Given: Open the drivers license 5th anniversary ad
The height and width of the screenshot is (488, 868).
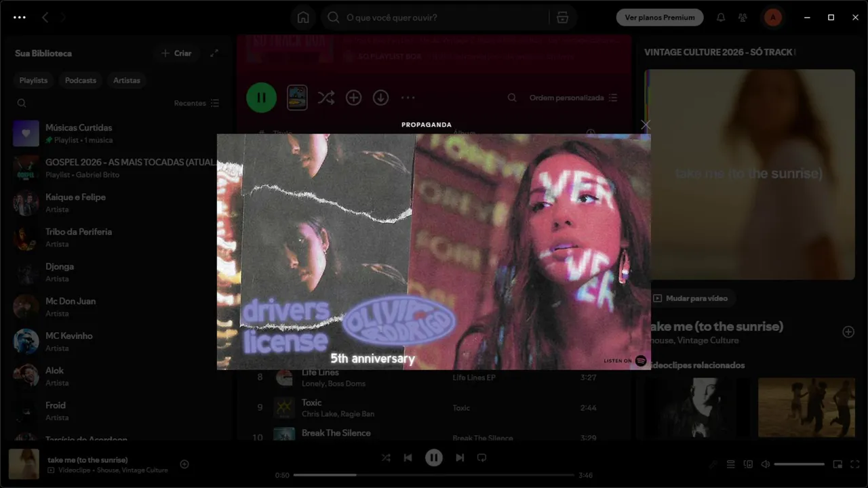Looking at the screenshot, I should [x=434, y=251].
